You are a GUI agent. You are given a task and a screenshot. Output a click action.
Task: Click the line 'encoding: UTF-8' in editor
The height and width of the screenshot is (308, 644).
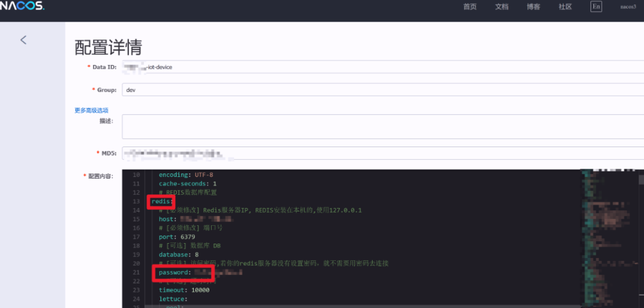click(186, 175)
